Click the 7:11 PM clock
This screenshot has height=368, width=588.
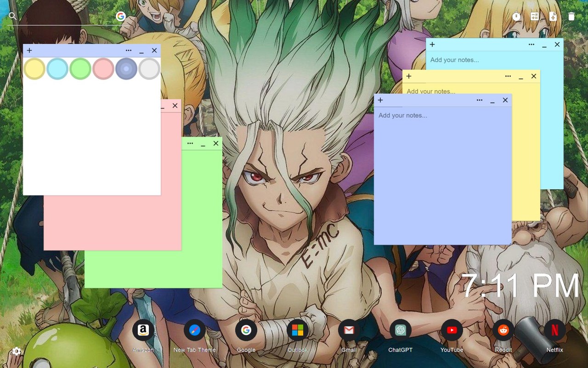point(521,285)
